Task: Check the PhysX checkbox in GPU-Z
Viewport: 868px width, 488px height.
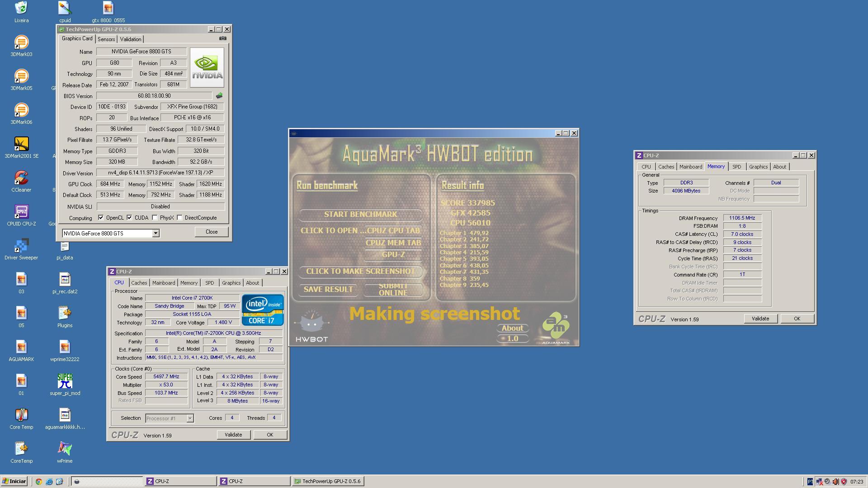Action: [x=155, y=217]
